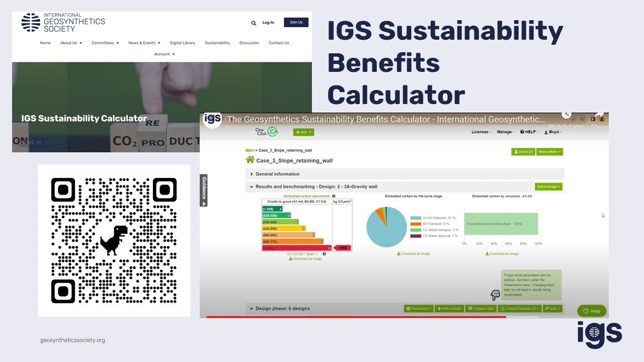Expand the Account dropdown

coord(165,54)
